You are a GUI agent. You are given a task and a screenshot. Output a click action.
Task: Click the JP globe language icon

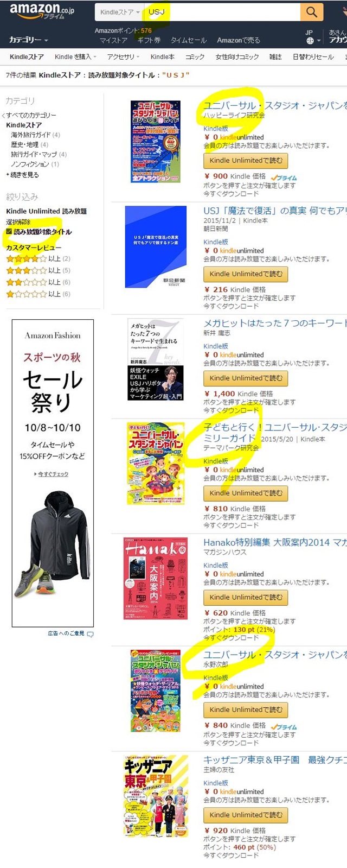(310, 41)
